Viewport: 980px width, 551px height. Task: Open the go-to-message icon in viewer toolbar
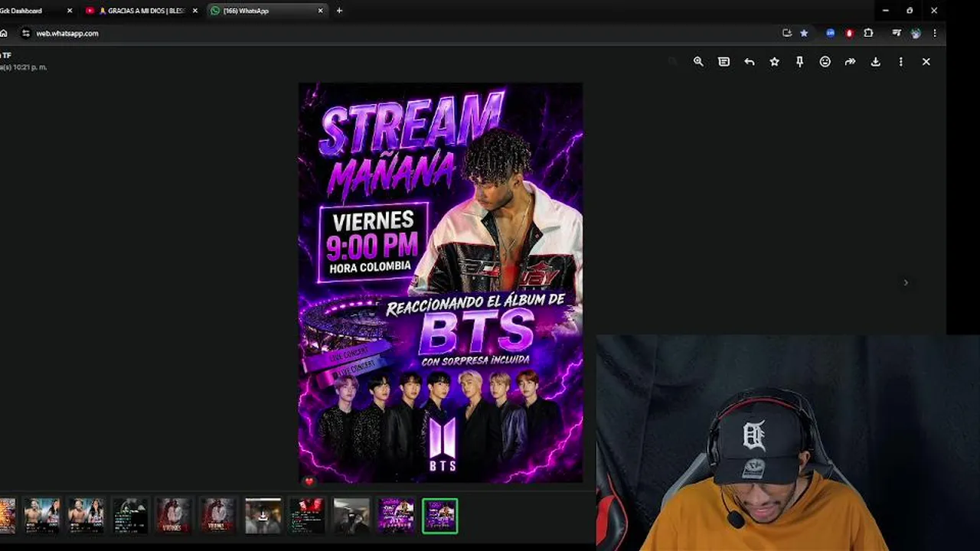pyautogui.click(x=724, y=62)
